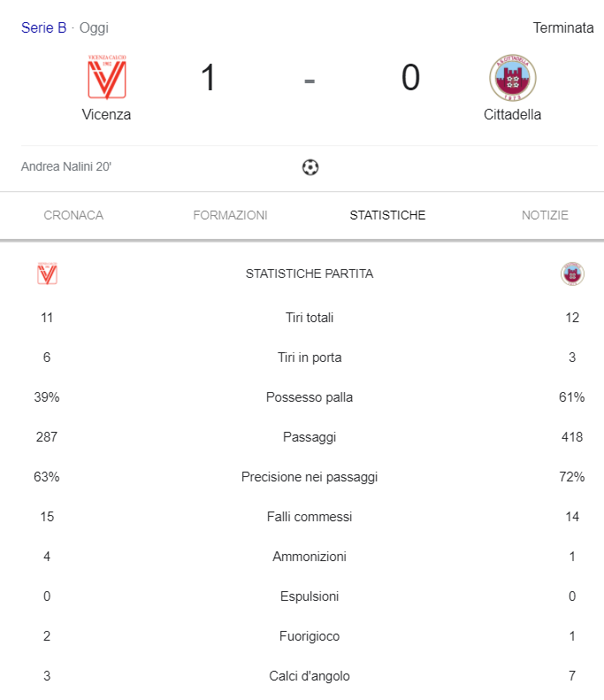Click the Tiri totali row label
The image size is (604, 700).
[310, 318]
